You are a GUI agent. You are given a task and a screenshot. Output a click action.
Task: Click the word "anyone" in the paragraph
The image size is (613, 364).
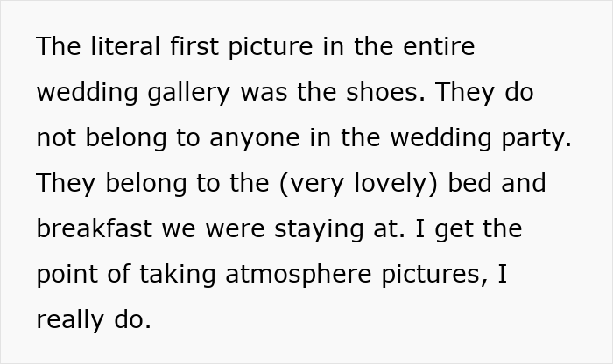(x=255, y=138)
